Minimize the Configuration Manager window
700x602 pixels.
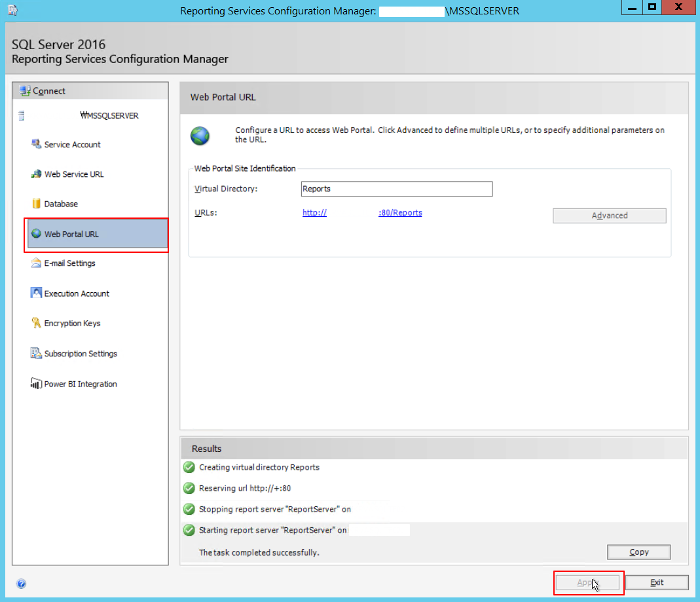[x=632, y=8]
